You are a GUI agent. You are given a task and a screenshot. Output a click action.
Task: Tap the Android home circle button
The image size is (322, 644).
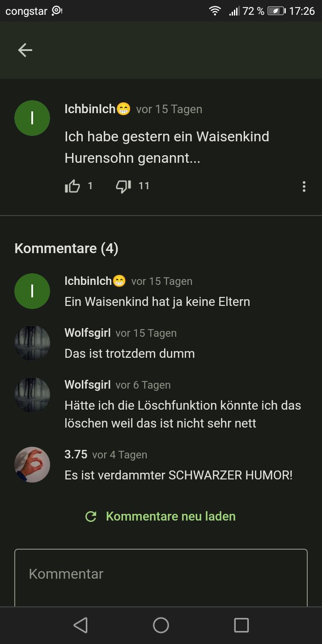pos(161,625)
